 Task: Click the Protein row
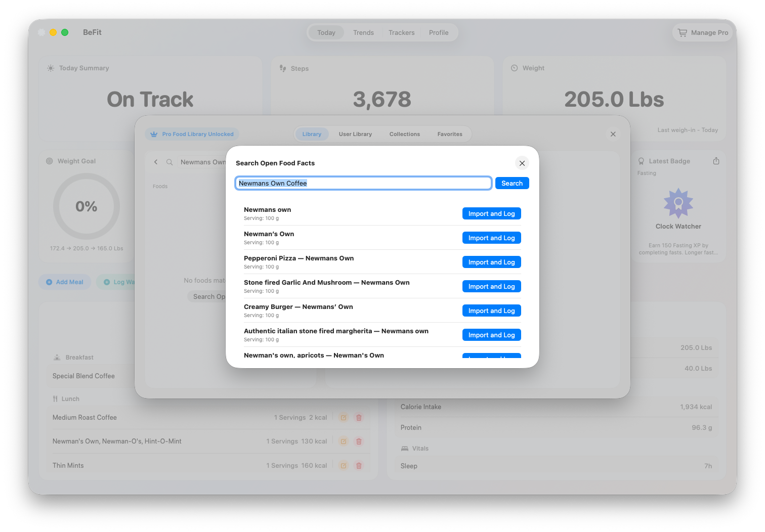556,428
